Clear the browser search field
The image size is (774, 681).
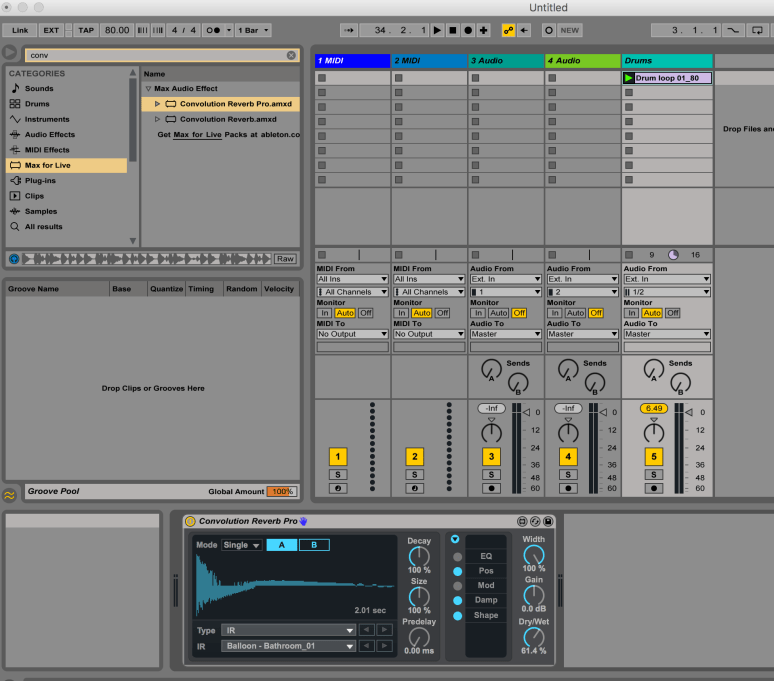point(291,55)
